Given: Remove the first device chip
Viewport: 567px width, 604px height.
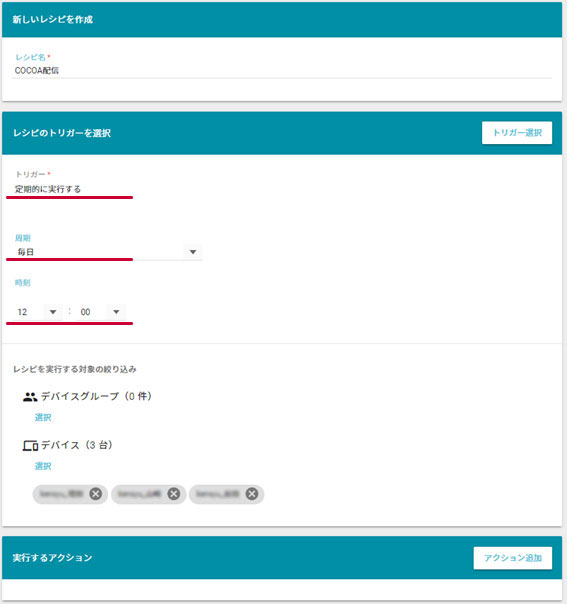Looking at the screenshot, I should coord(96,494).
